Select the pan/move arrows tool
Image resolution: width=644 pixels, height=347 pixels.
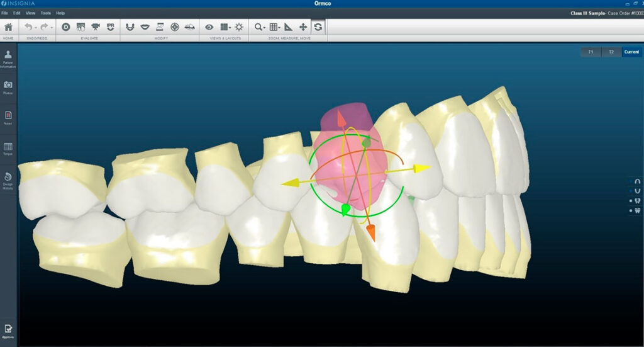coord(303,27)
